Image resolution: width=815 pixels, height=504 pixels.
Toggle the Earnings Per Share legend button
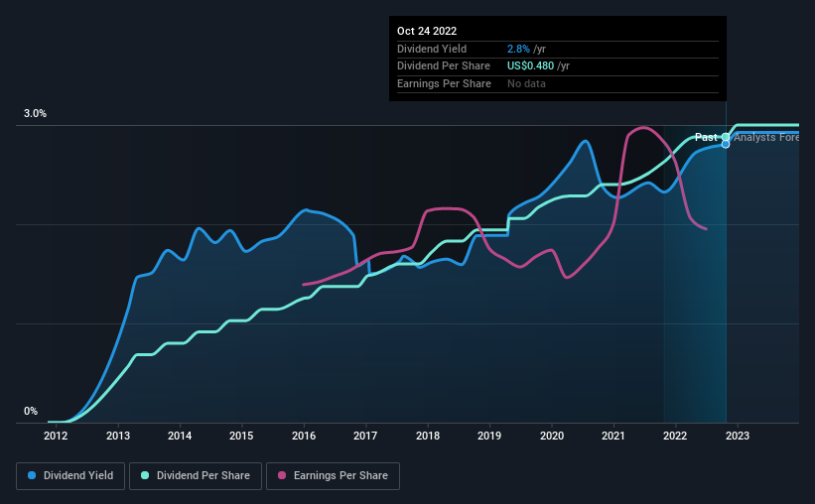pos(333,476)
